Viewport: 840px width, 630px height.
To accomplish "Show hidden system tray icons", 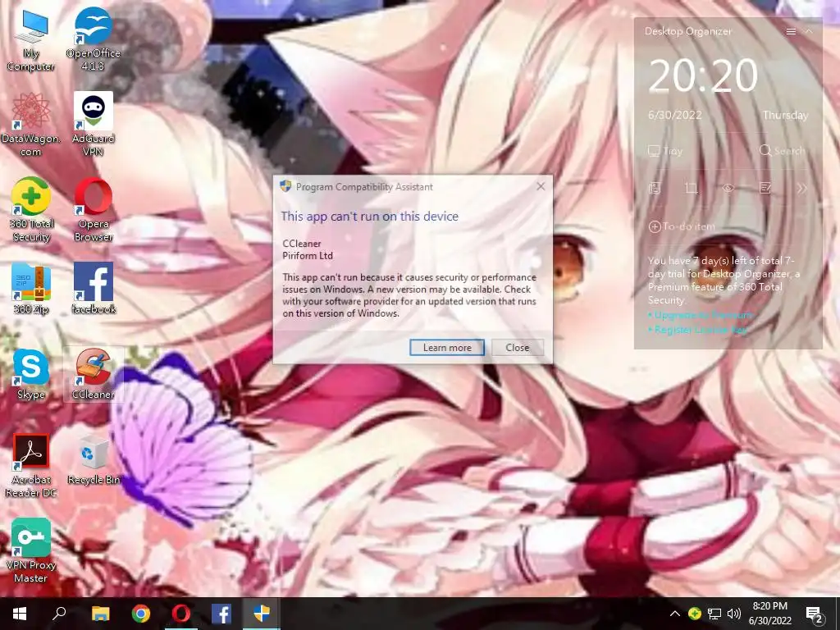I will click(674, 614).
